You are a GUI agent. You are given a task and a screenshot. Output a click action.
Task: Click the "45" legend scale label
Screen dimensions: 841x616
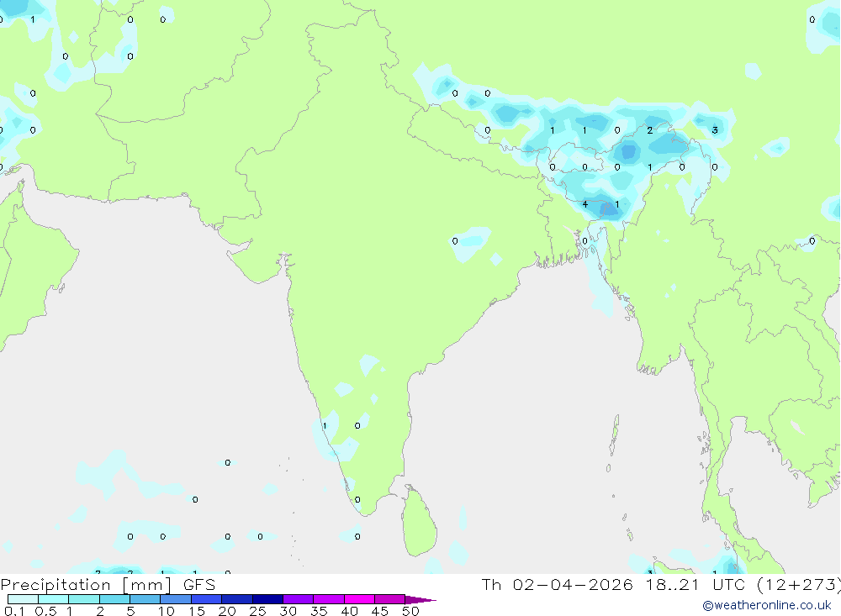click(380, 611)
